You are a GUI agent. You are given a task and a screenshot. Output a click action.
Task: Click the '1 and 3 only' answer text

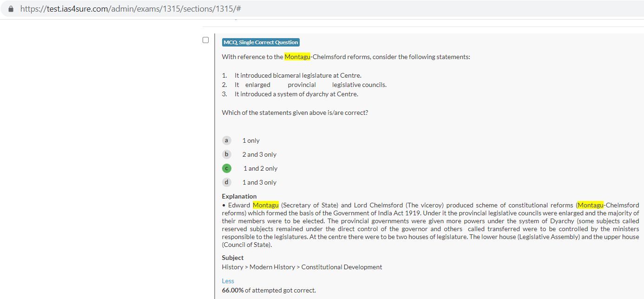259,182
